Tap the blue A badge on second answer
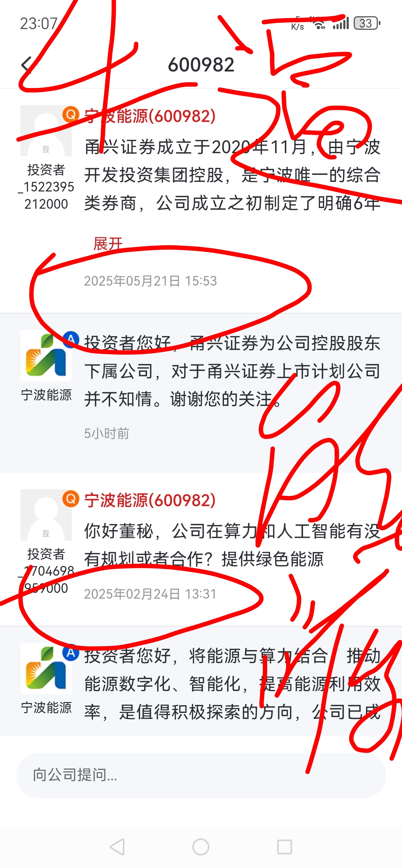 [71, 652]
